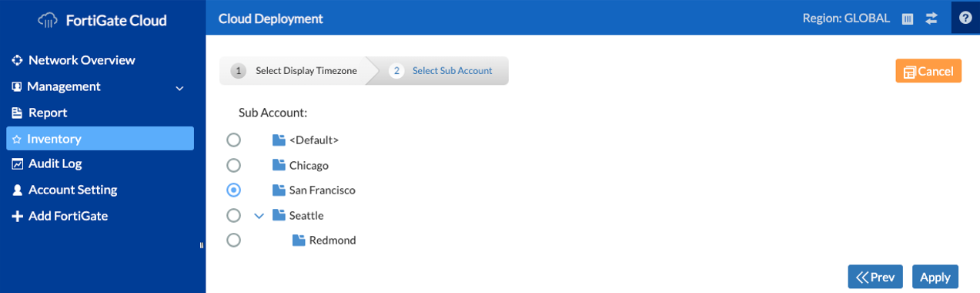Click the Add FortiGate plus icon
The height and width of the screenshot is (293, 980).
pyautogui.click(x=17, y=216)
